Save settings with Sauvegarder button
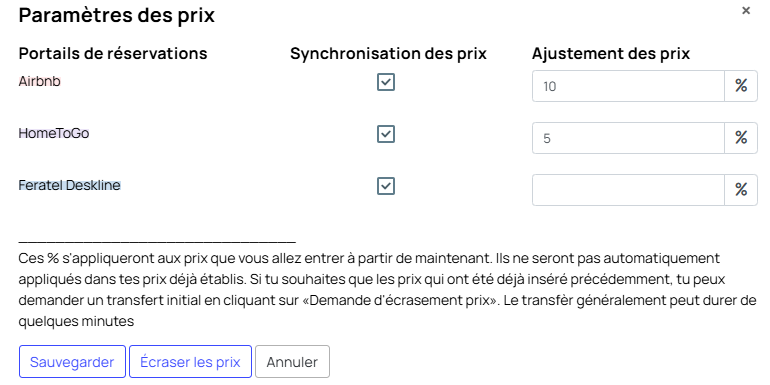 click(x=72, y=362)
